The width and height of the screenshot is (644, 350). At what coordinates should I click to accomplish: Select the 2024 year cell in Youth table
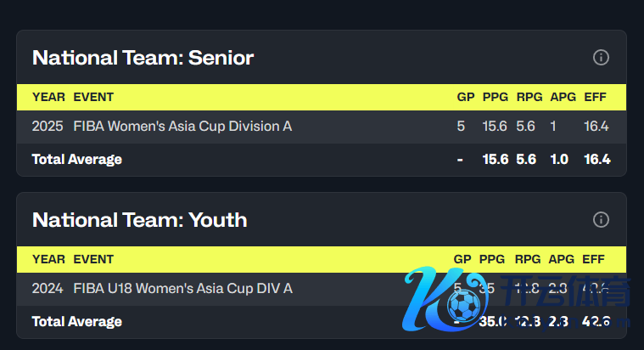[x=48, y=288]
